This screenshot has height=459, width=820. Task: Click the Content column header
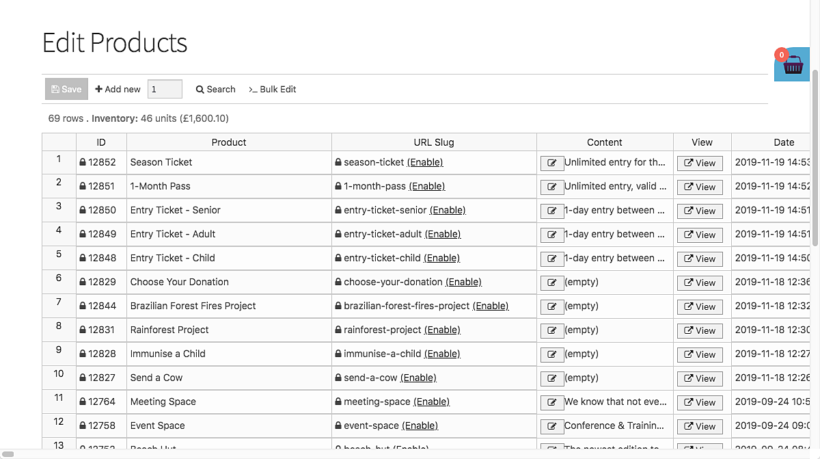pyautogui.click(x=605, y=142)
